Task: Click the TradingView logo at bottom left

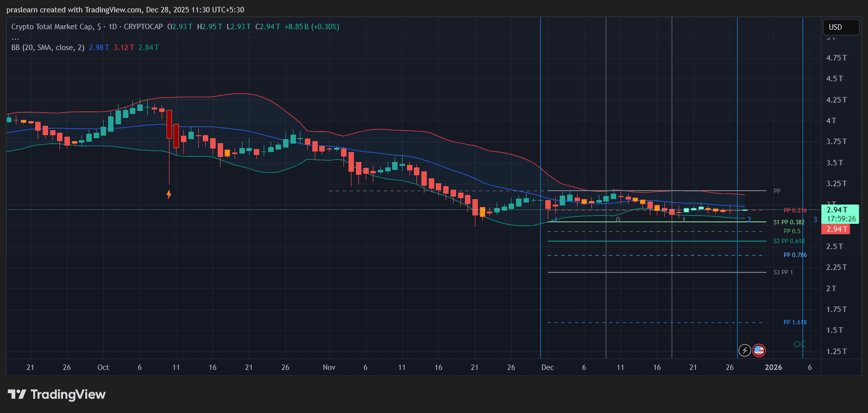Action: coord(57,395)
